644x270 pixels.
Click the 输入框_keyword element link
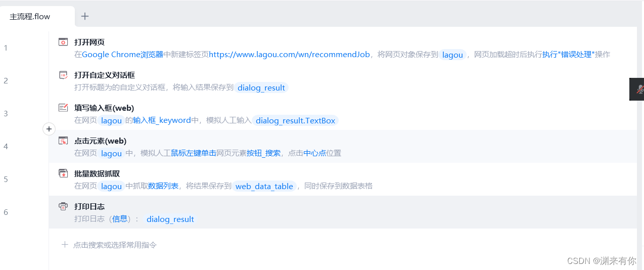click(x=162, y=120)
